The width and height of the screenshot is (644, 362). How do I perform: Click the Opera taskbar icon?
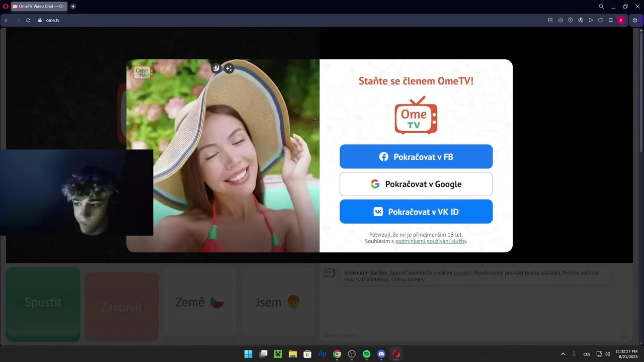point(396,354)
